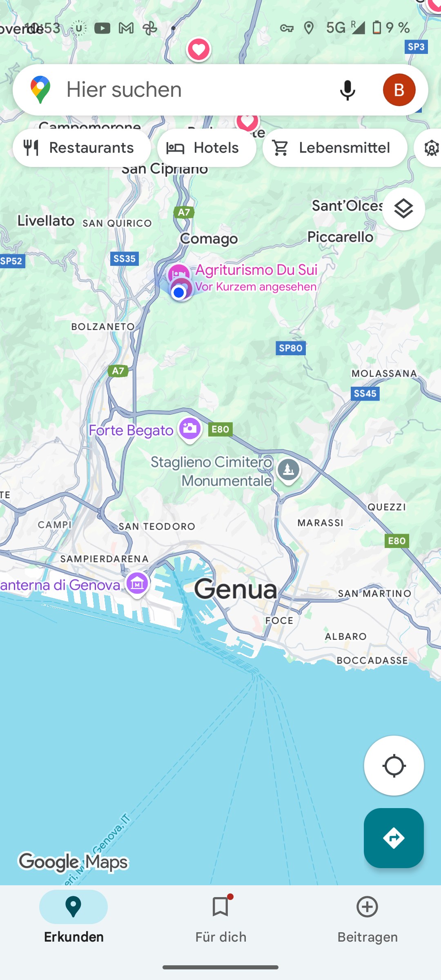Tap the saved heart pin above search bar
The width and height of the screenshot is (441, 980).
click(198, 50)
